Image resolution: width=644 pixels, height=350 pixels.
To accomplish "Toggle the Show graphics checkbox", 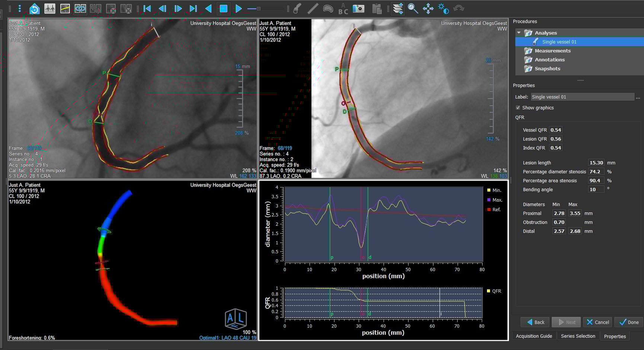I will [x=518, y=107].
